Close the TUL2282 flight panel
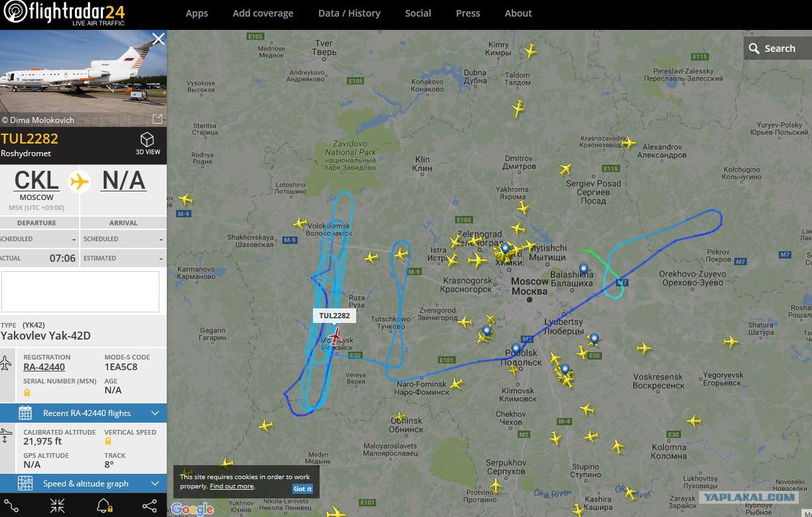Image resolution: width=812 pixels, height=517 pixels. point(158,39)
